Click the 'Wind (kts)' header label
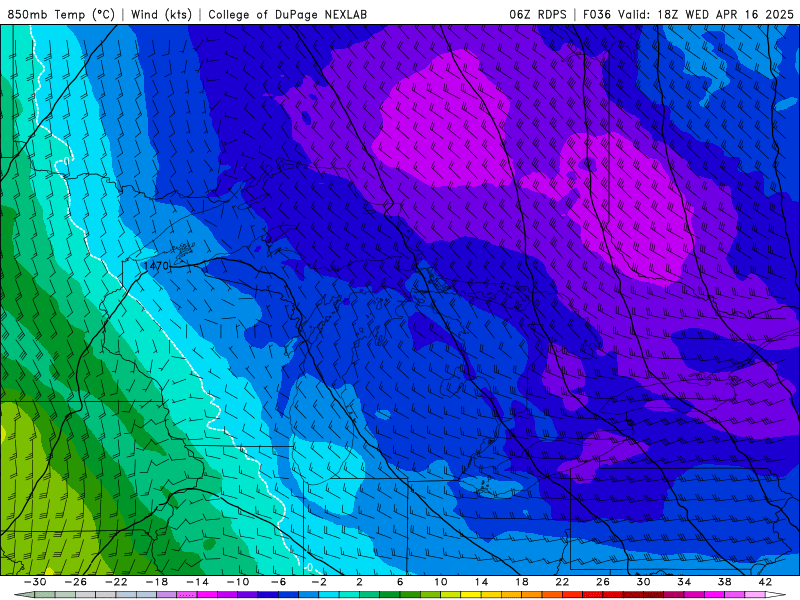Screen dimensions: 800x600 (x=161, y=14)
